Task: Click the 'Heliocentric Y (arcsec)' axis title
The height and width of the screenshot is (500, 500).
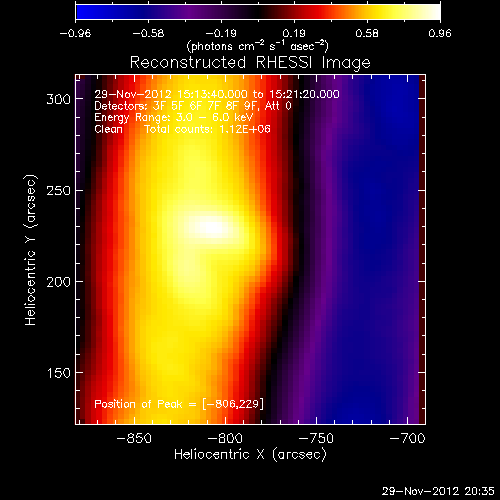Action: (31, 250)
